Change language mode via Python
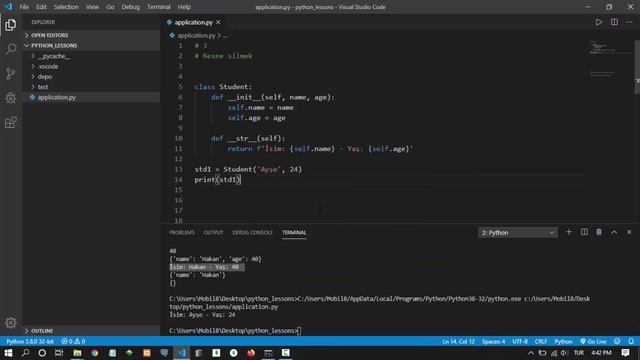This screenshot has height=360, width=640. 563,341
